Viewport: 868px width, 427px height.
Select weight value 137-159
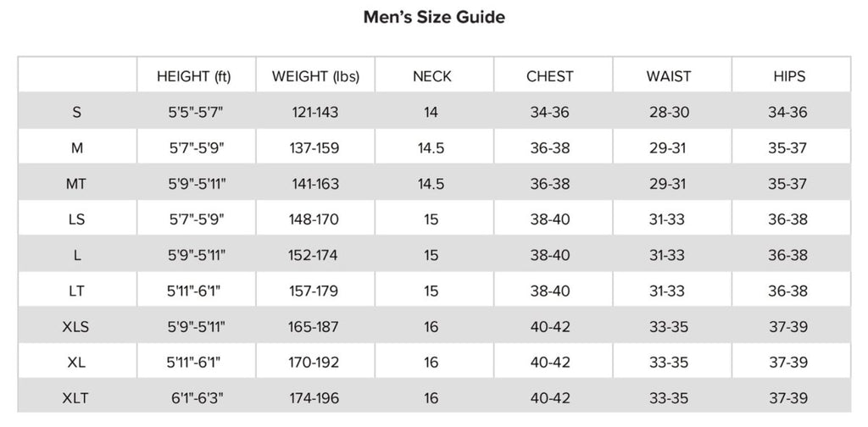tap(315, 148)
